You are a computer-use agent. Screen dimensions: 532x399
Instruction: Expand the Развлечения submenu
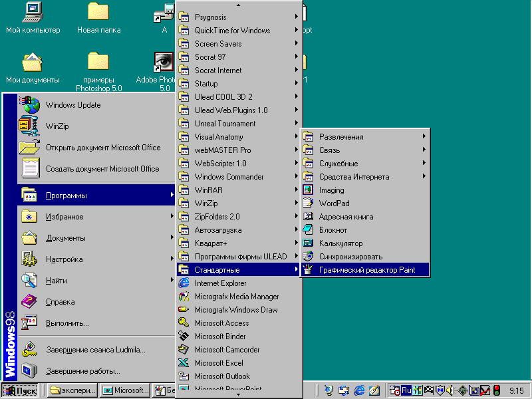[x=365, y=137]
